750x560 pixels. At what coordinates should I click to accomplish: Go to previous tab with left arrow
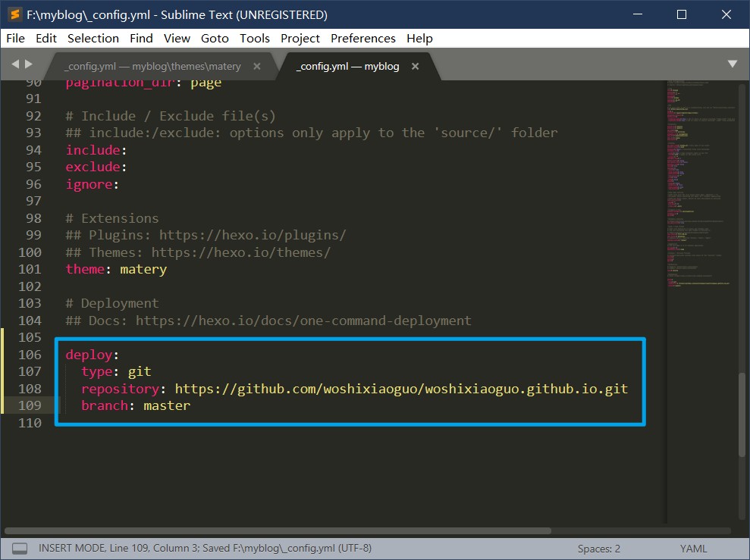coord(15,64)
